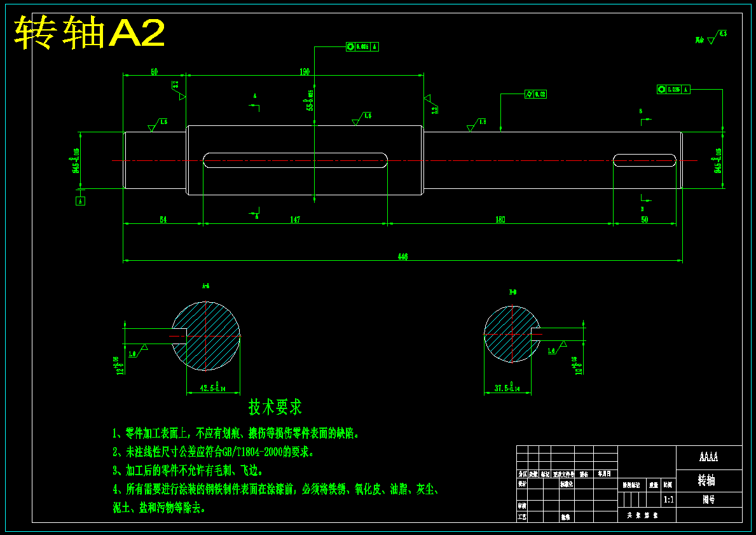Viewport: 756px width, 535px height.
Task: Select the short keyway slot at the right end
Action: [645, 160]
